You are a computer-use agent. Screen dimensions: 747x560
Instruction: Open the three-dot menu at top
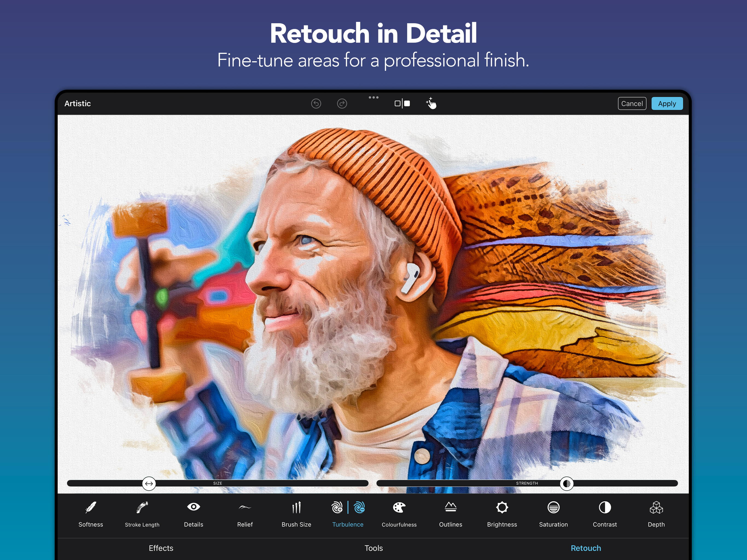point(373,97)
